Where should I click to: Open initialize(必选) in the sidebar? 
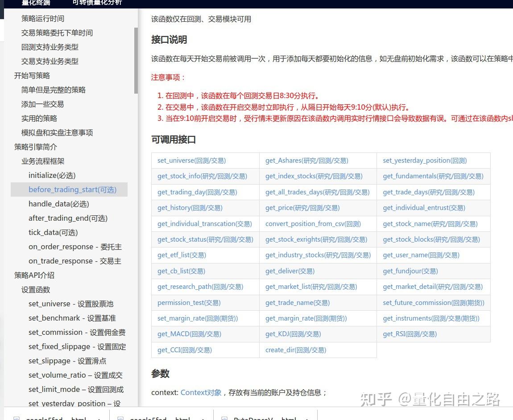(x=52, y=175)
